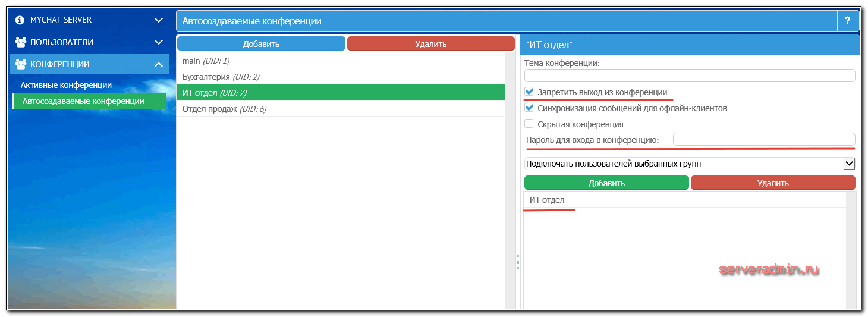The height and width of the screenshot is (317, 868).
Task: Click the conference password input field
Action: (763, 139)
